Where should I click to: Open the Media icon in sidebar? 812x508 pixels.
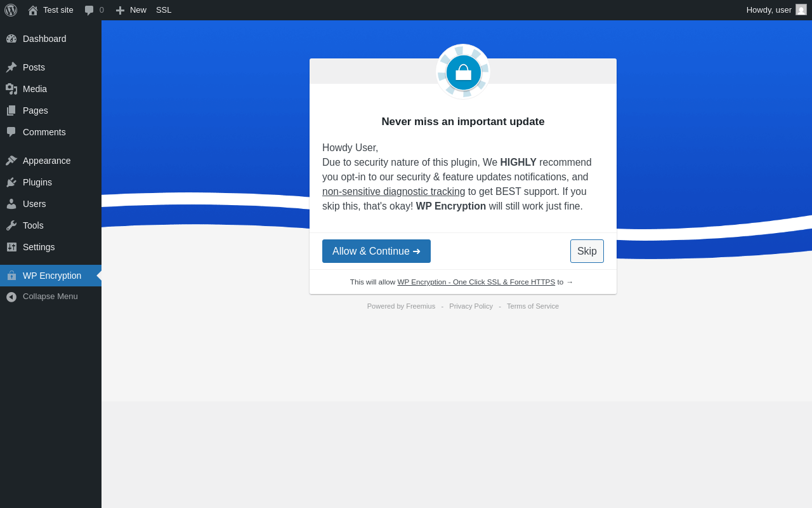(11, 89)
